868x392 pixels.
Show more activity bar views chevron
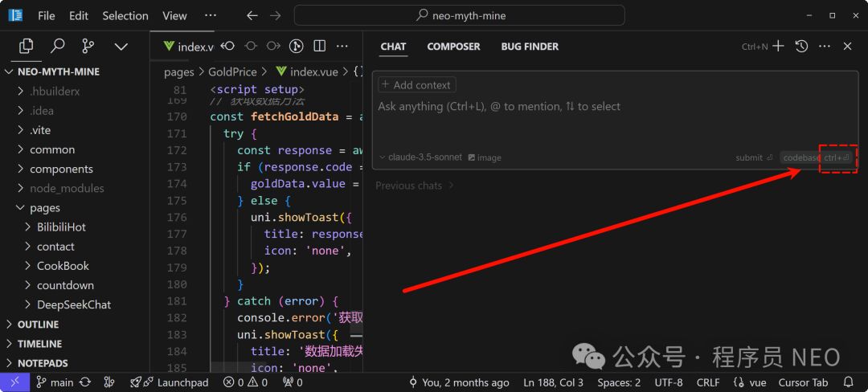121,47
